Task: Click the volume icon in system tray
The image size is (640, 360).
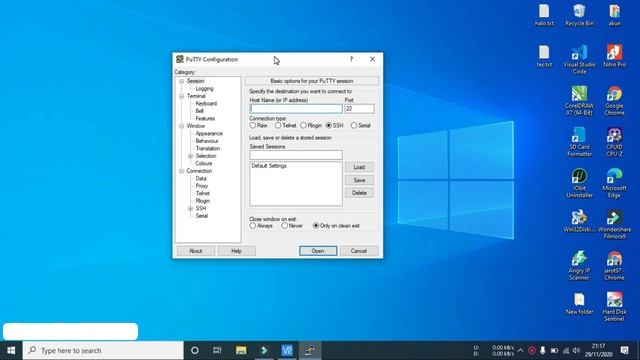Action: tap(576, 350)
